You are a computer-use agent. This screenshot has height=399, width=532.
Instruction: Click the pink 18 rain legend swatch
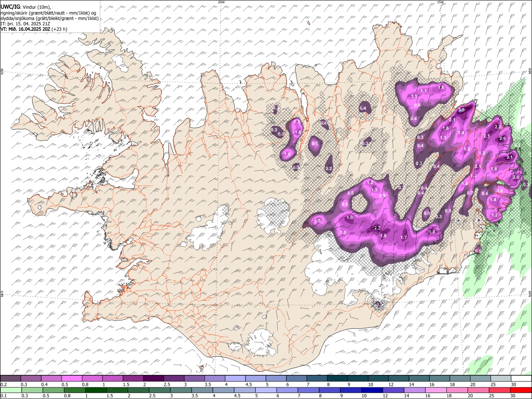tap(457, 390)
